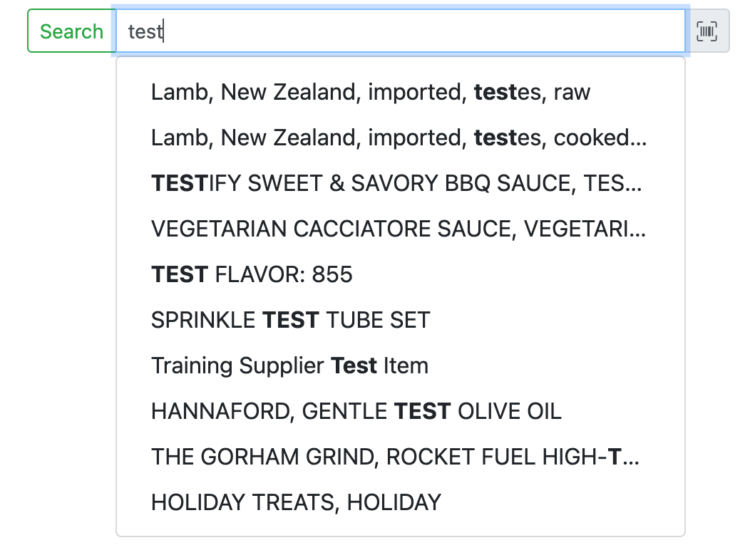Screen dimensions: 750x560
Task: Select the suggestion truncated with TES...
Action: [x=396, y=183]
